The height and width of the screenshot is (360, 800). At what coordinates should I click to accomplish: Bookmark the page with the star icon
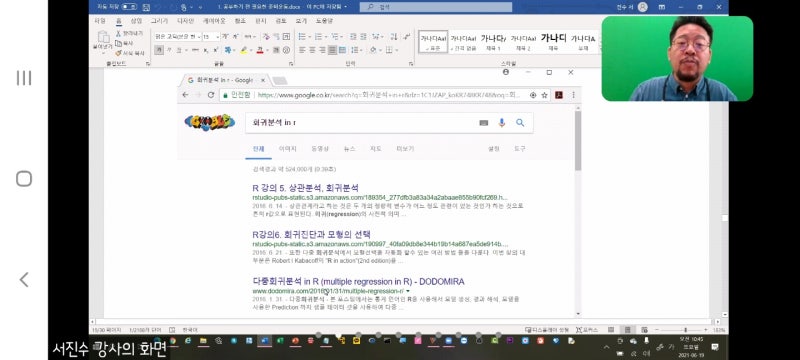click(x=544, y=95)
